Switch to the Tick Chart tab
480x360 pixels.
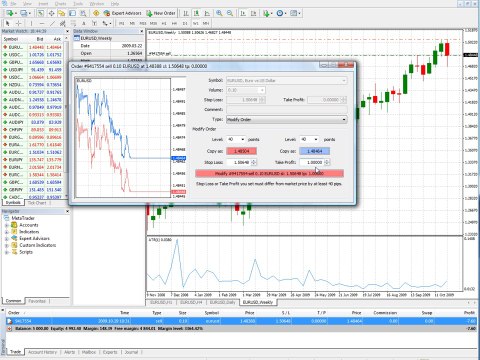pos(37,203)
